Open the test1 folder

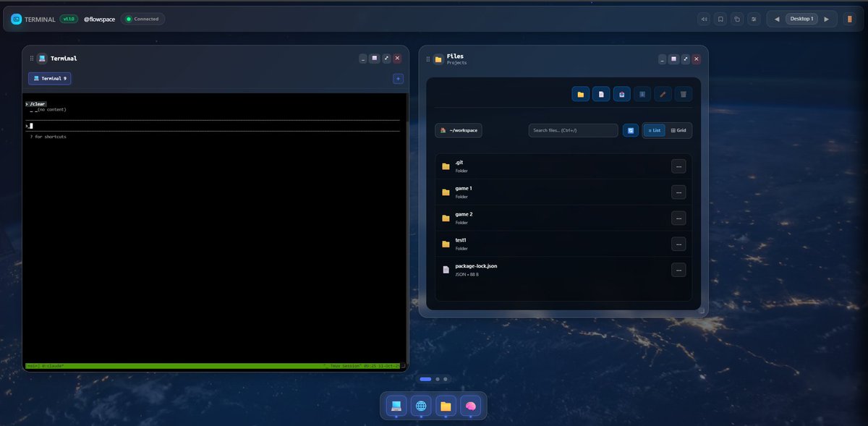pos(563,244)
